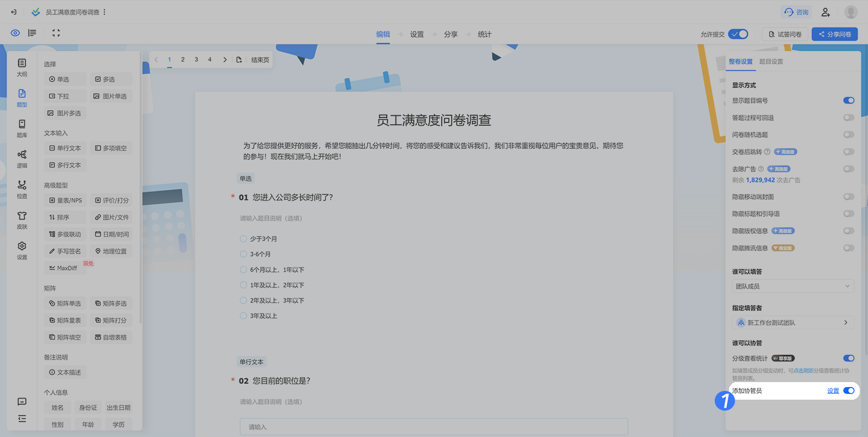Switch to the 题目设置 tab
The width and height of the screenshot is (868, 437).
coord(771,61)
